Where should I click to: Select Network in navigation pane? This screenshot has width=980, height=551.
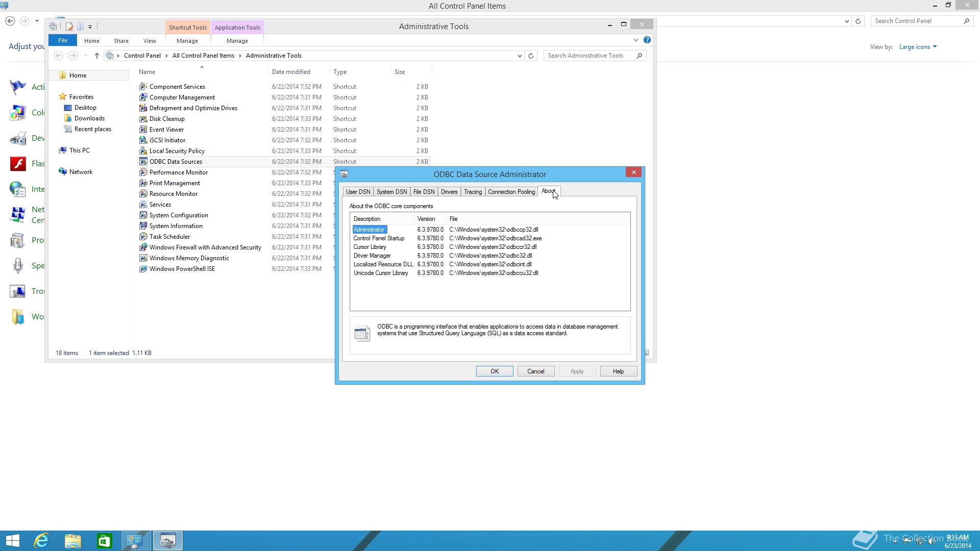[81, 172]
